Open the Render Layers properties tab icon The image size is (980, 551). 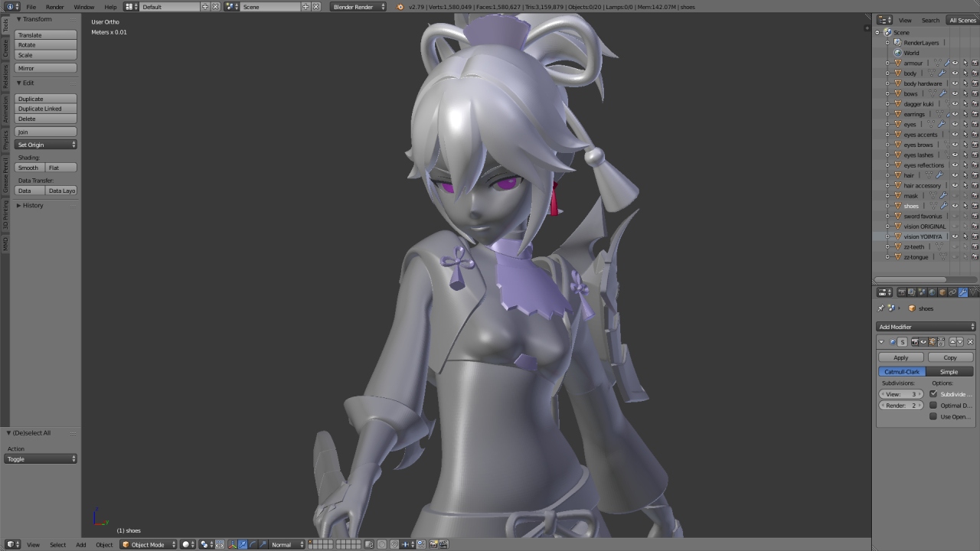click(x=912, y=292)
